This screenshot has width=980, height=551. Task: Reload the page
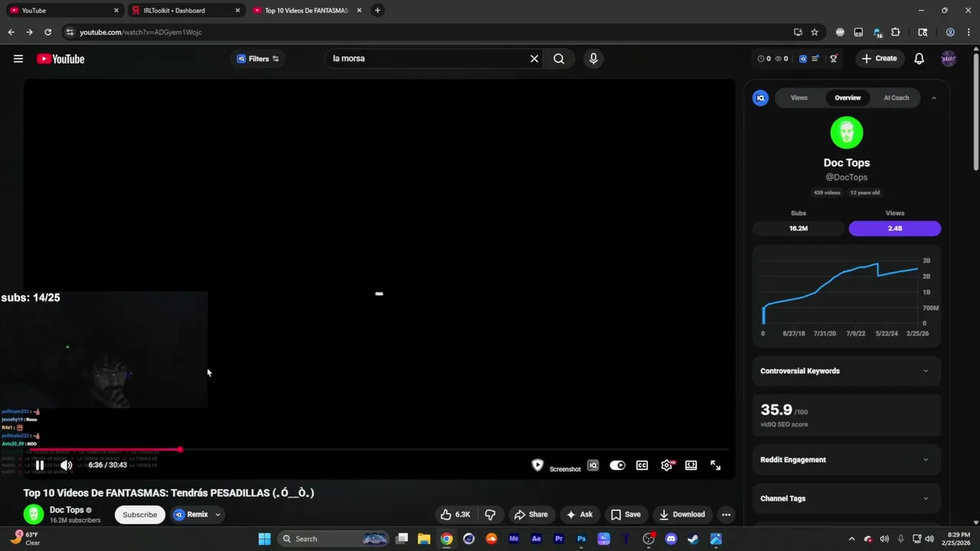tap(47, 32)
